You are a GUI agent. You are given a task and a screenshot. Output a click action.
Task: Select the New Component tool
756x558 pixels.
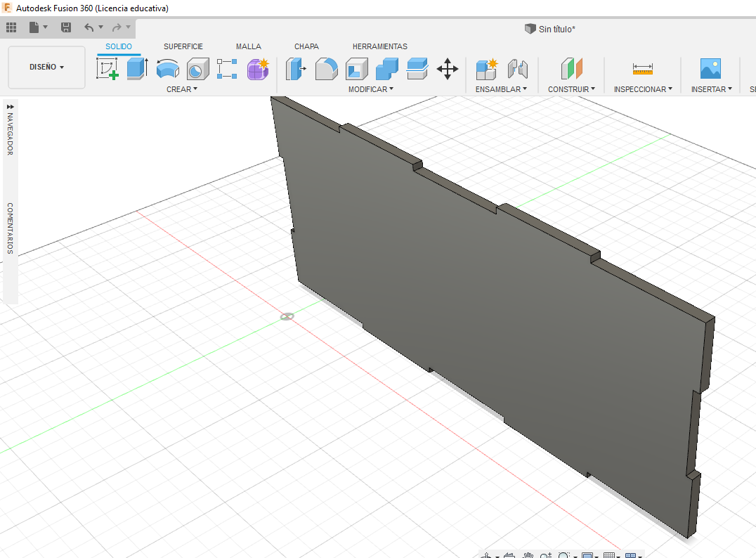pos(486,68)
